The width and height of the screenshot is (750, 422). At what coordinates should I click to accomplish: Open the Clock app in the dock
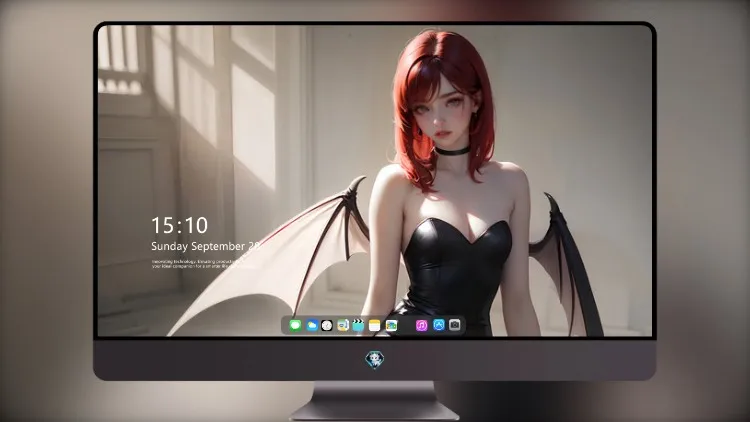pyautogui.click(x=327, y=325)
